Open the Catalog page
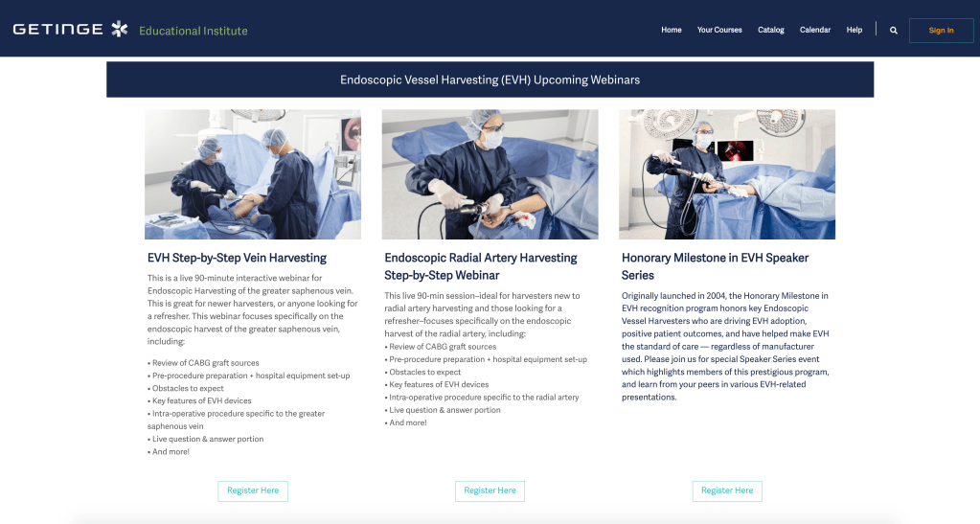Viewport: 980px width, 524px height. click(x=771, y=30)
